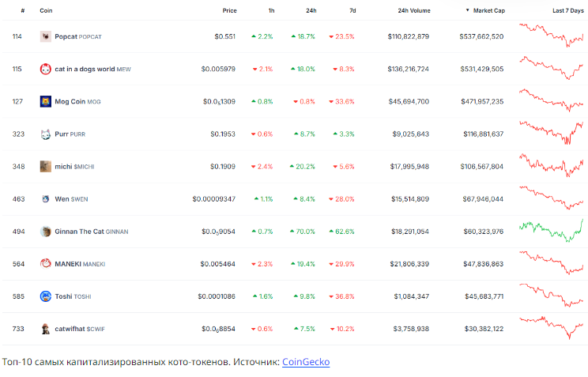Viewport: 588px width, 377px height.
Task: Click michi's 24h change 20.2%
Action: 302,167
